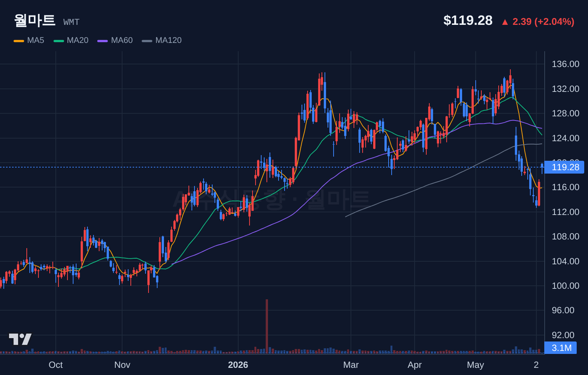Click the red up-triangle price change icon
The image size is (588, 375).
click(505, 22)
